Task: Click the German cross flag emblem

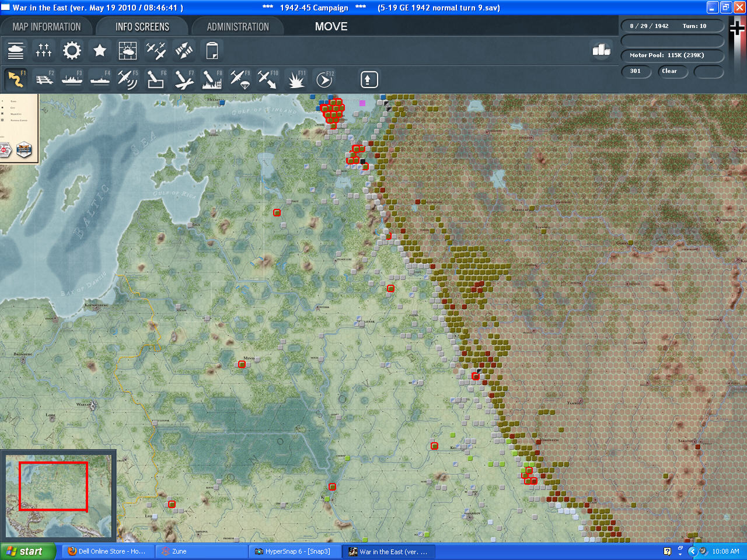Action: tap(738, 27)
